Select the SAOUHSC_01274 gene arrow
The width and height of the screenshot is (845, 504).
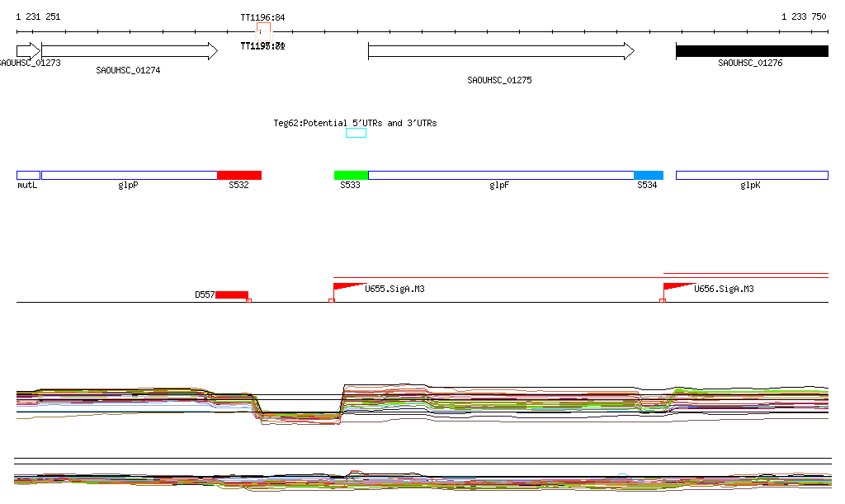[x=130, y=51]
